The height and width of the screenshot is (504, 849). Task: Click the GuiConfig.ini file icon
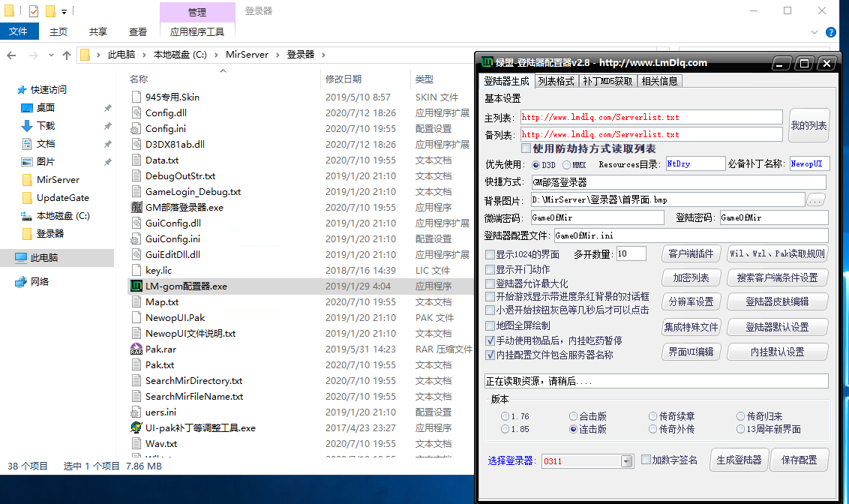pyautogui.click(x=136, y=238)
